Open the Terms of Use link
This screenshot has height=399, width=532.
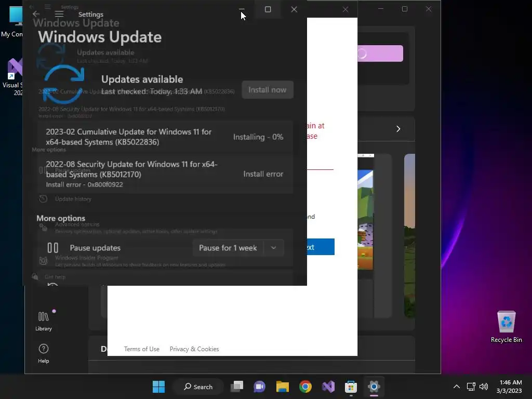141,349
